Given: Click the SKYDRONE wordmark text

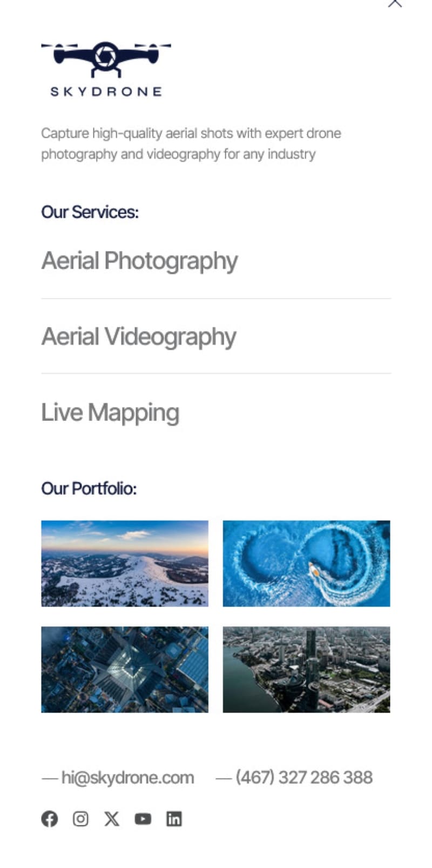Looking at the screenshot, I should (106, 91).
